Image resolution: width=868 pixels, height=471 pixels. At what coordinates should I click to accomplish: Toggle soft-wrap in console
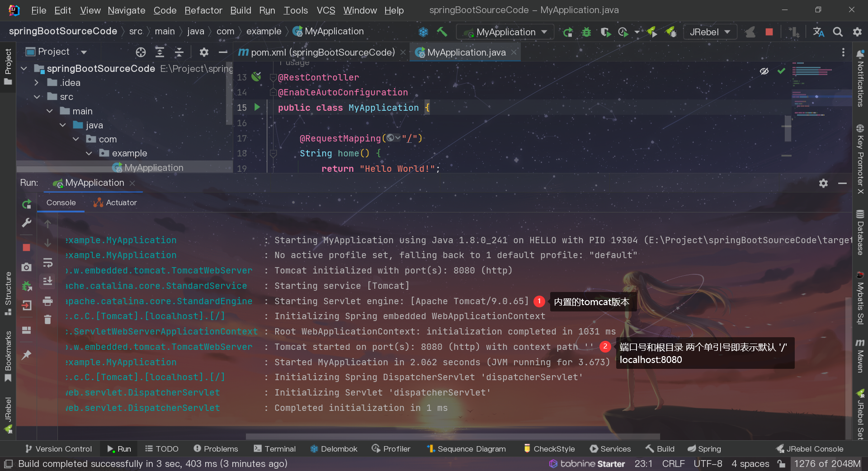[x=47, y=263]
